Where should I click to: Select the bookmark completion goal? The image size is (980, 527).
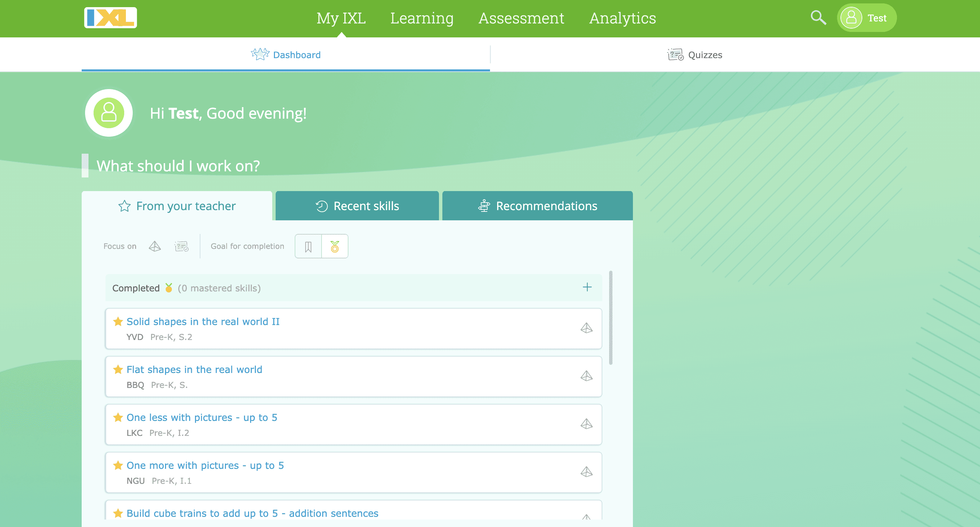308,247
